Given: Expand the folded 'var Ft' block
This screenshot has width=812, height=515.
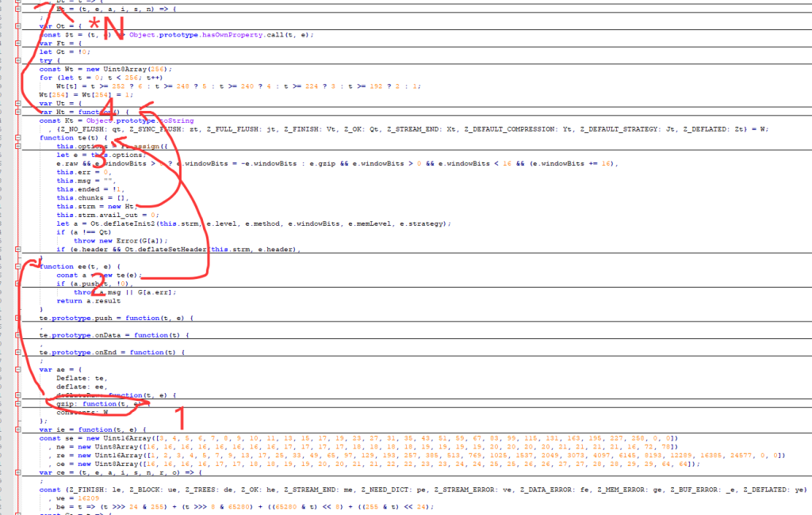Looking at the screenshot, I should [18, 43].
